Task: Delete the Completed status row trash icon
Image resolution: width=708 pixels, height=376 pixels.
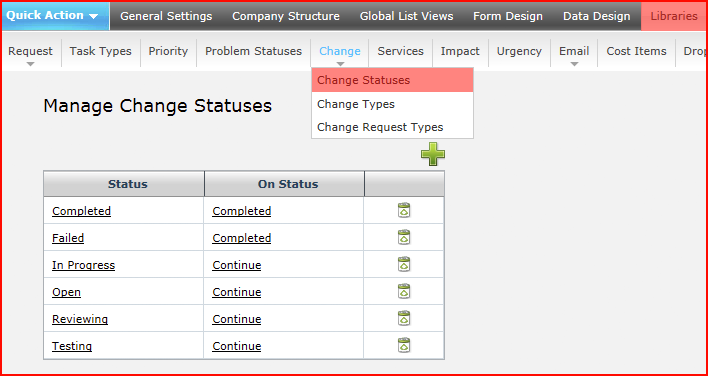Action: tap(404, 210)
